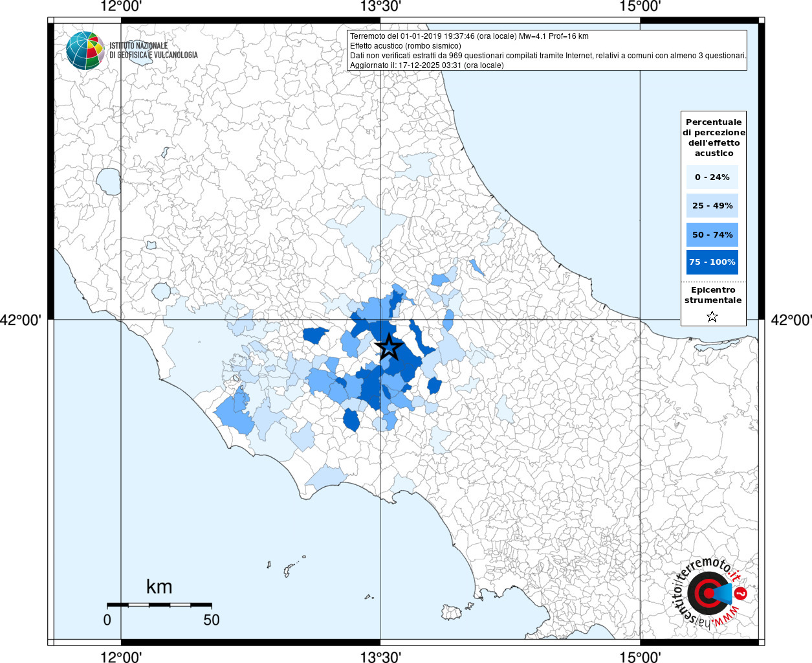The width and height of the screenshot is (812, 663).
Task: Click the right 42°00' latitude label
Action: point(791,320)
